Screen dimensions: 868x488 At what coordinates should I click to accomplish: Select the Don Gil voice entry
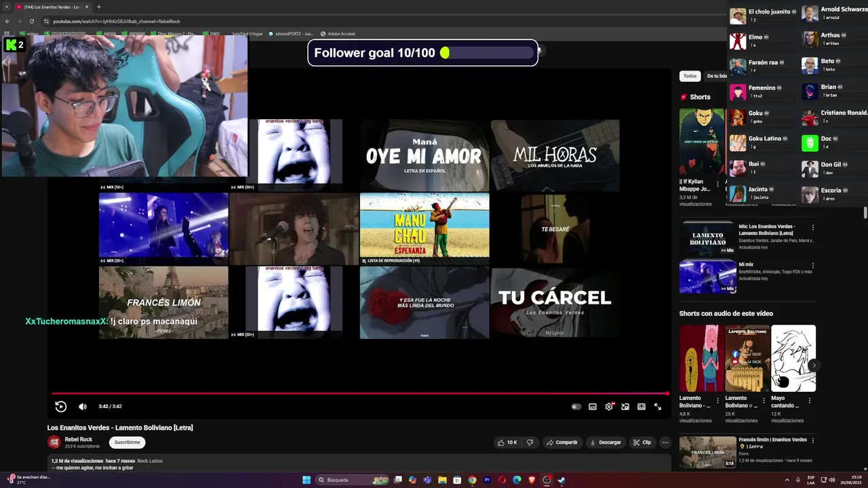click(834, 168)
